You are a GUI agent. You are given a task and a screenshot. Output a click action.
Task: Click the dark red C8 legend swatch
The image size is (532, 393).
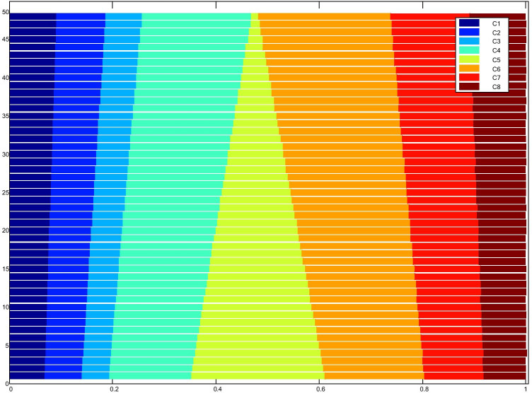(469, 86)
